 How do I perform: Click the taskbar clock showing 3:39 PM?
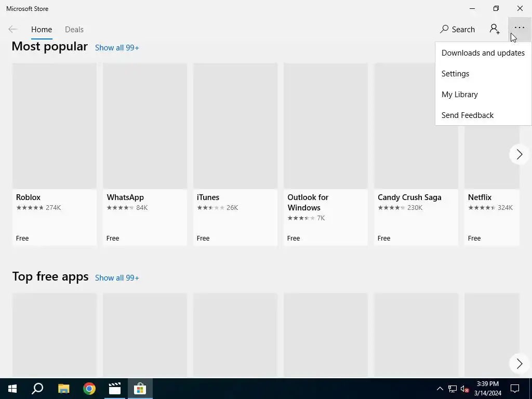[487, 389]
